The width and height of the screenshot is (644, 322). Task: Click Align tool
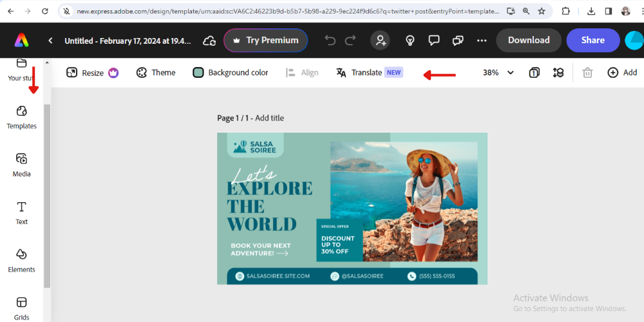(x=302, y=73)
